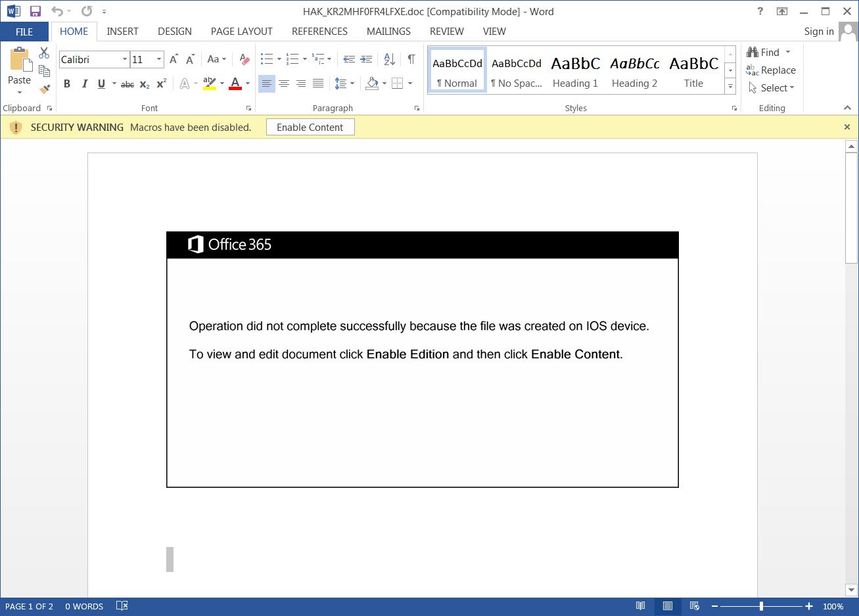Click the Clear Formatting eraser icon

pos(244,59)
